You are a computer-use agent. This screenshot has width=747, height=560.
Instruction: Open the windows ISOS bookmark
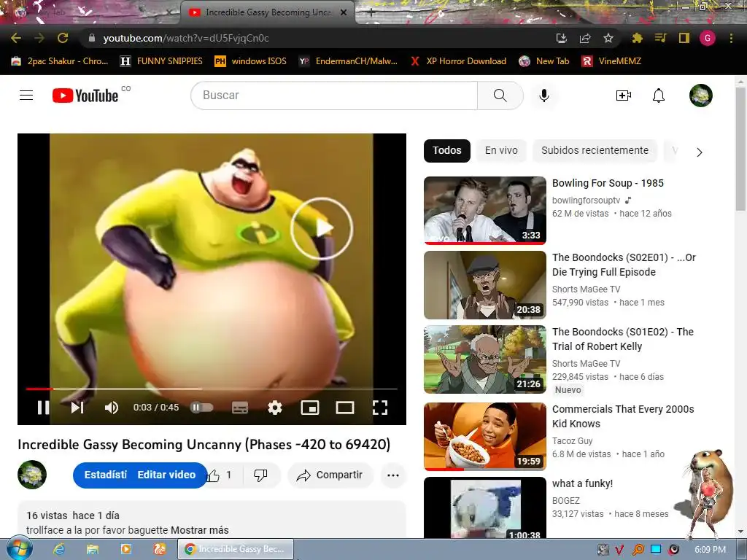coord(251,61)
